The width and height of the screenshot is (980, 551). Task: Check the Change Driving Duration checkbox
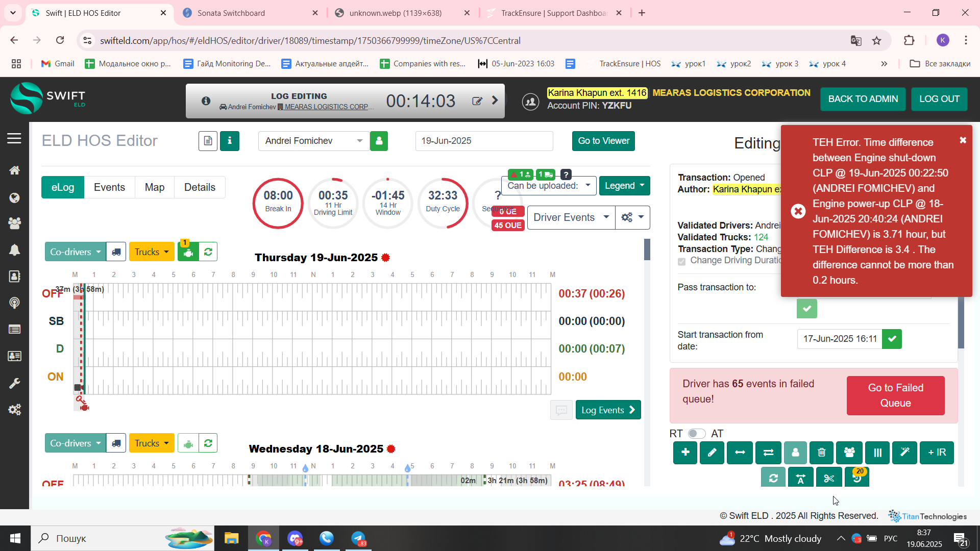pyautogui.click(x=681, y=261)
